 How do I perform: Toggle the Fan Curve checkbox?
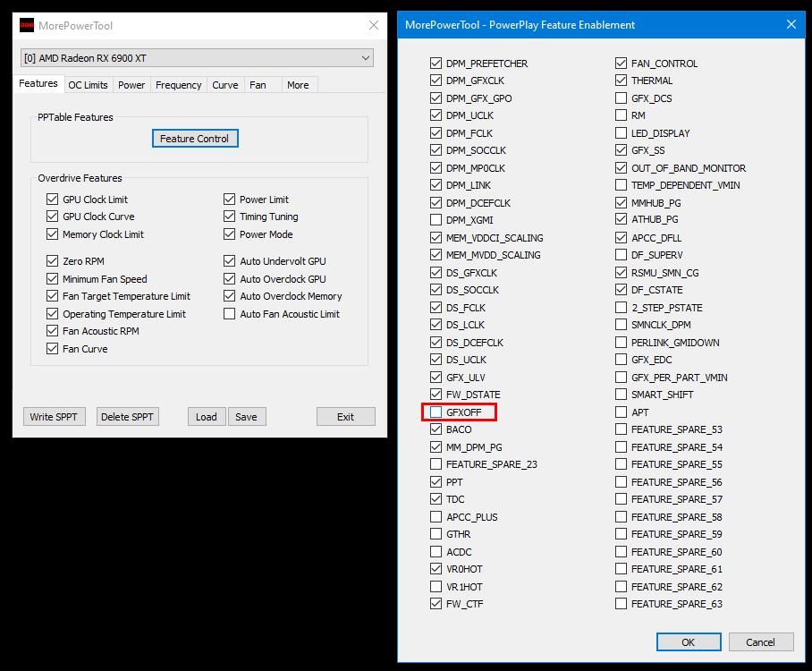tap(52, 349)
